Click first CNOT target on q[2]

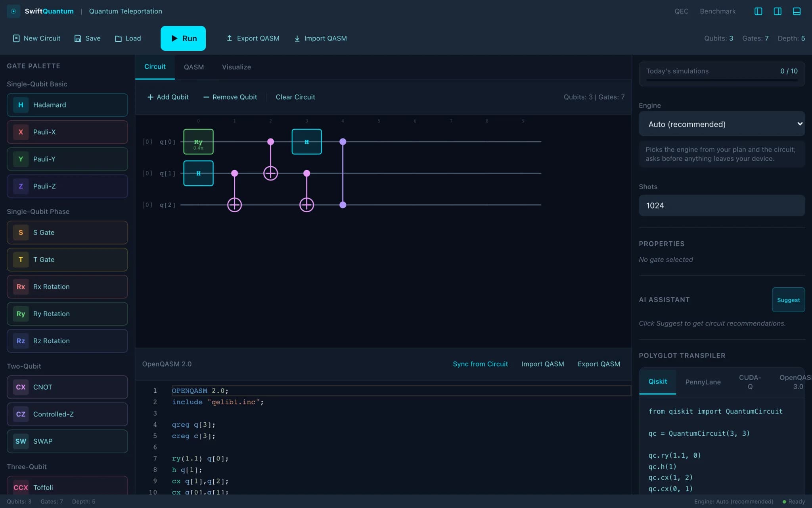pos(234,205)
